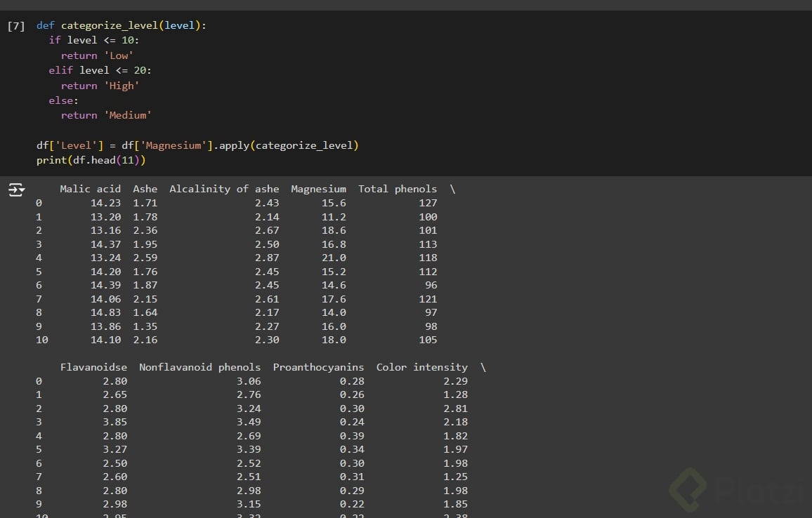Click Magnesium value 17.6
This screenshot has height=518, width=812.
coord(334,299)
